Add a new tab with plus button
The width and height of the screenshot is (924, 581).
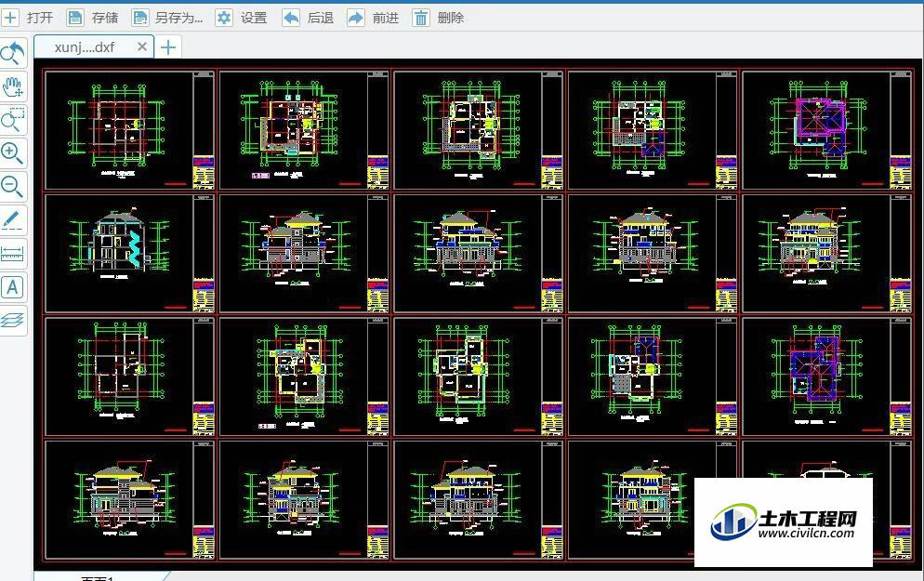(x=168, y=47)
